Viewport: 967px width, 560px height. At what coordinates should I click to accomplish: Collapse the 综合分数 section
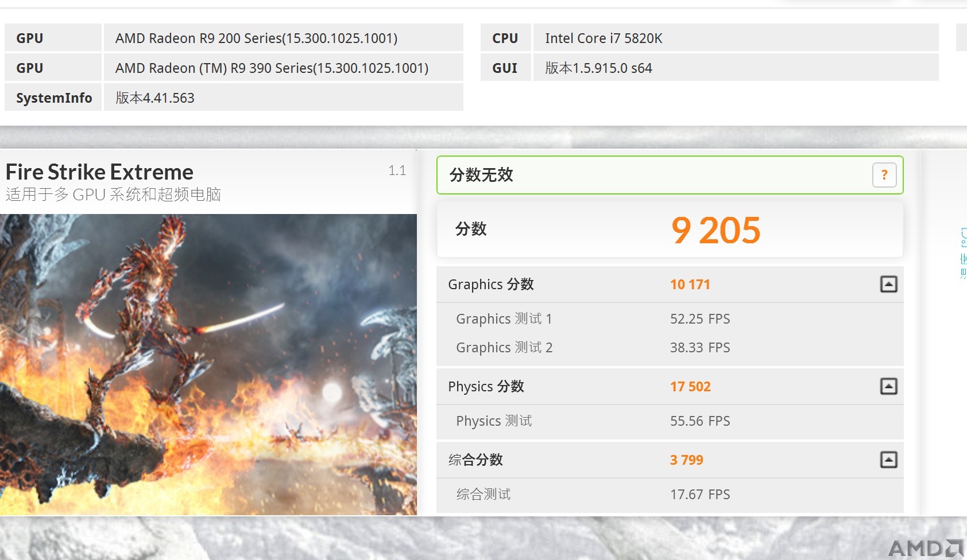point(888,460)
